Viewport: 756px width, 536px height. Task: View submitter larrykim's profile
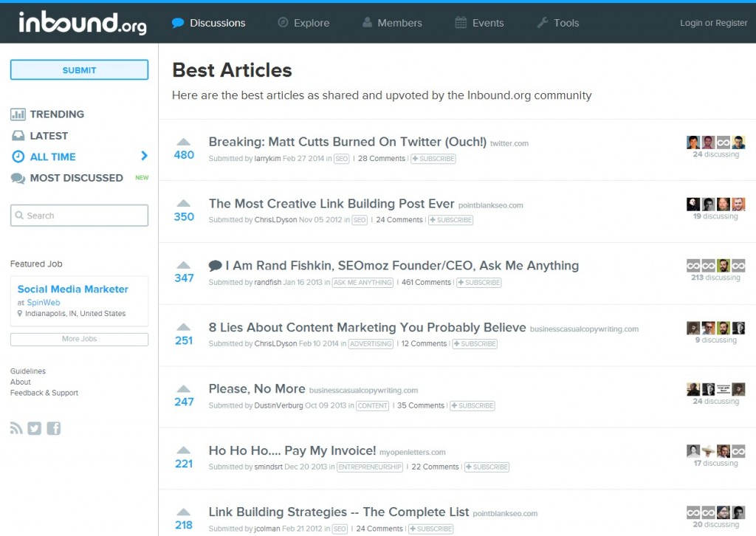[267, 159]
